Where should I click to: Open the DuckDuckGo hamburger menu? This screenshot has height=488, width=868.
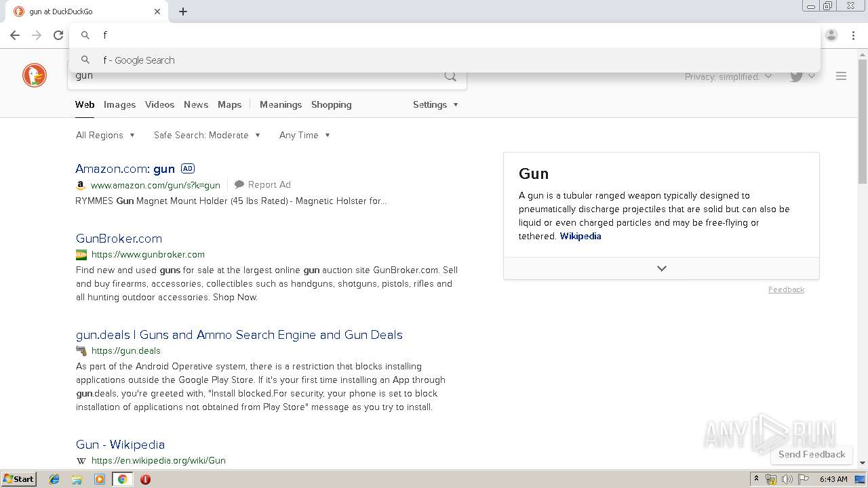pyautogui.click(x=841, y=76)
